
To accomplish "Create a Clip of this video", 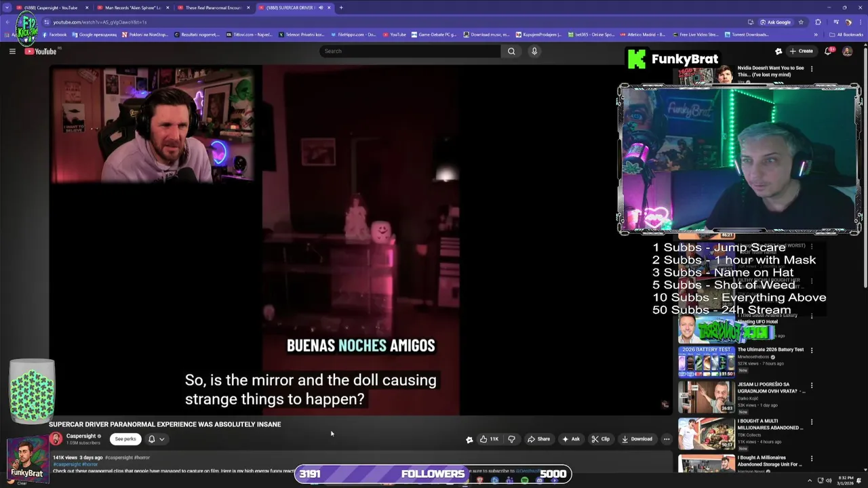I will point(600,439).
